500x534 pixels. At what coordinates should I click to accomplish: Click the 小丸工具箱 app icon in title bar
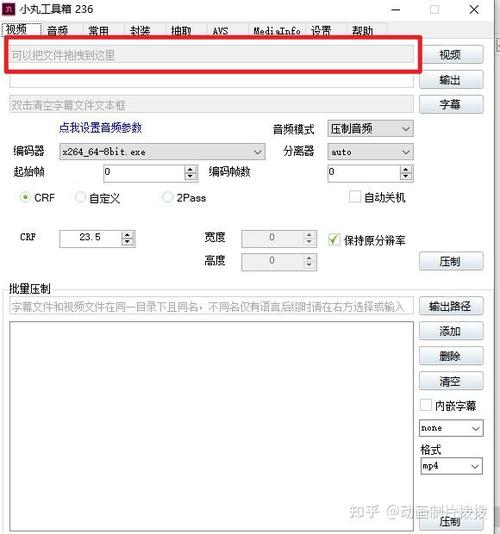point(9,9)
